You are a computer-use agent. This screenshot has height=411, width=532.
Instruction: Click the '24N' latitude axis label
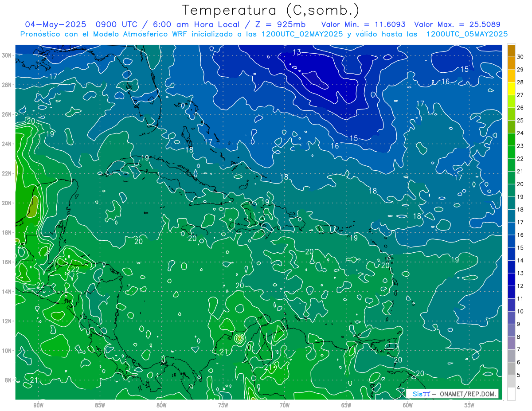point(7,144)
